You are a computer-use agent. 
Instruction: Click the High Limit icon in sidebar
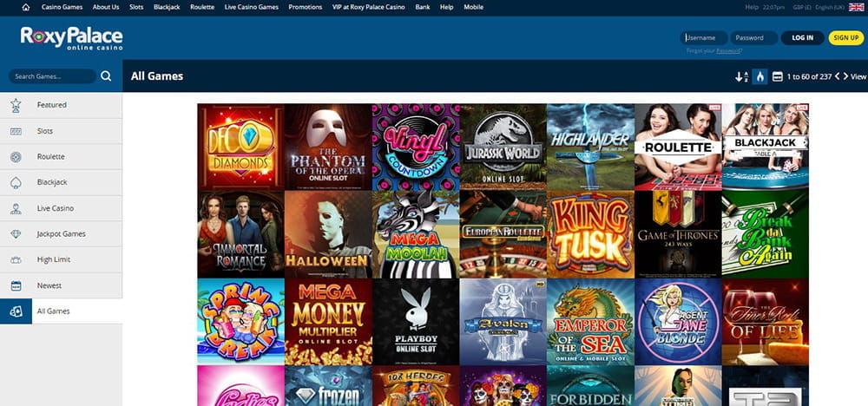(16, 259)
